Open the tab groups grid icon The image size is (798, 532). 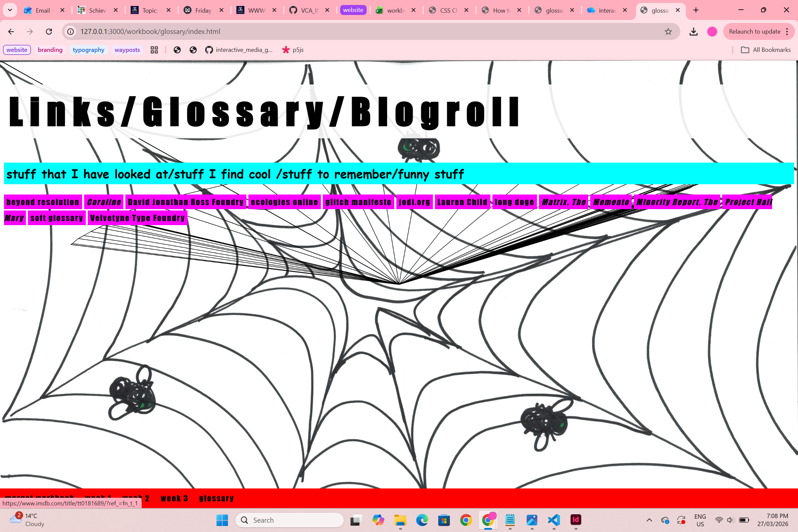pyautogui.click(x=154, y=50)
